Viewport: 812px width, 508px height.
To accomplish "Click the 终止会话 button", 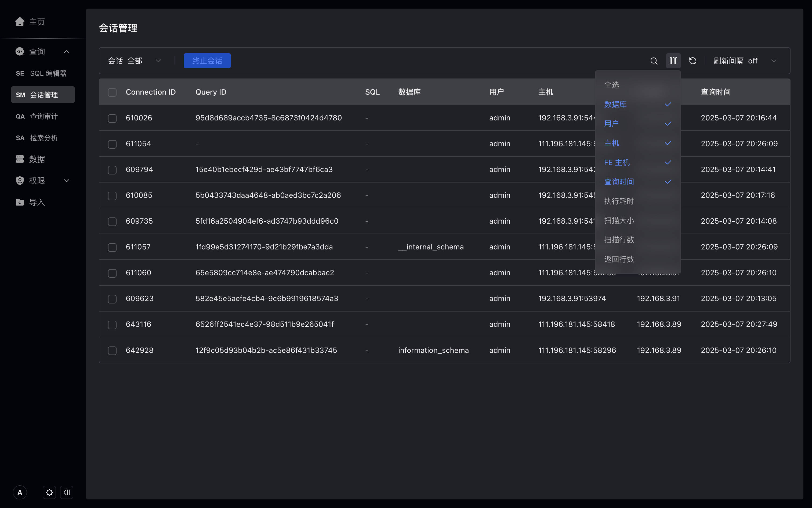I will coord(207,61).
